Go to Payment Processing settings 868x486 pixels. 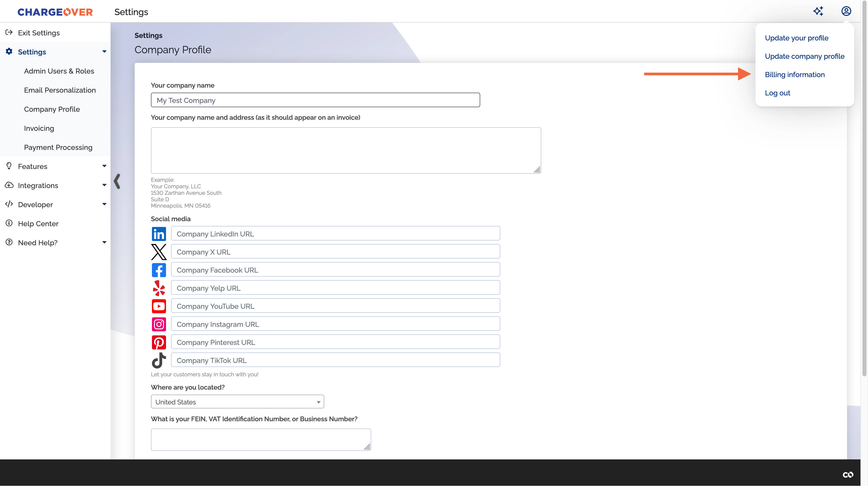(x=58, y=147)
